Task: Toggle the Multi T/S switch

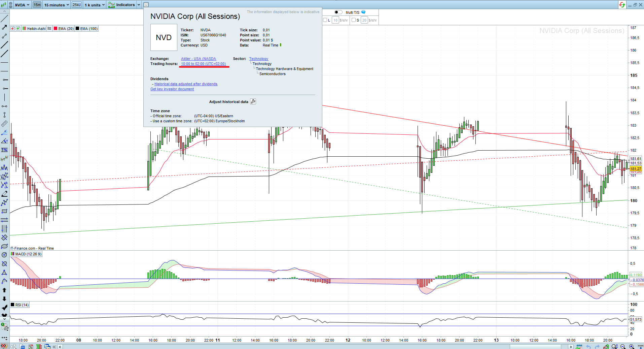Action: 338,12
